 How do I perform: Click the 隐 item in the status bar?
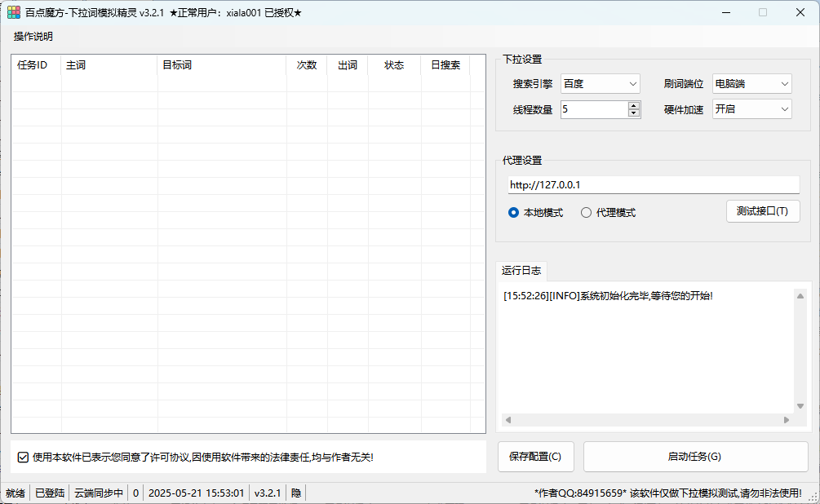(295, 493)
